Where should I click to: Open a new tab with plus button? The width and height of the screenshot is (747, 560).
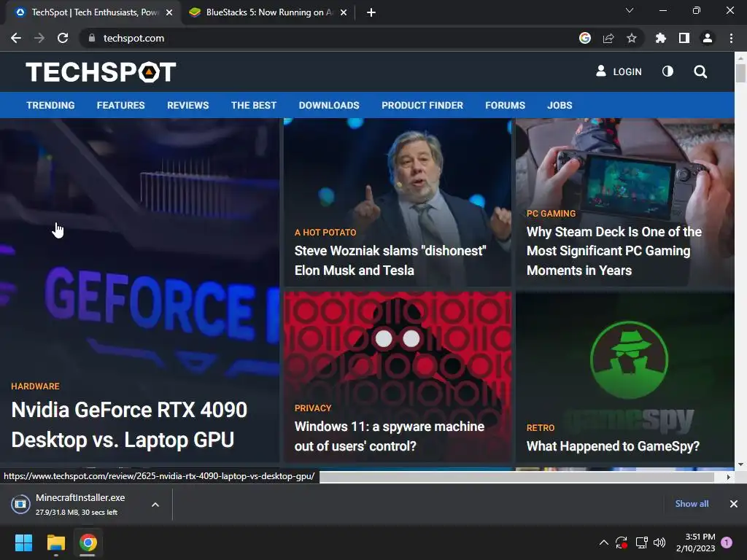pos(371,12)
